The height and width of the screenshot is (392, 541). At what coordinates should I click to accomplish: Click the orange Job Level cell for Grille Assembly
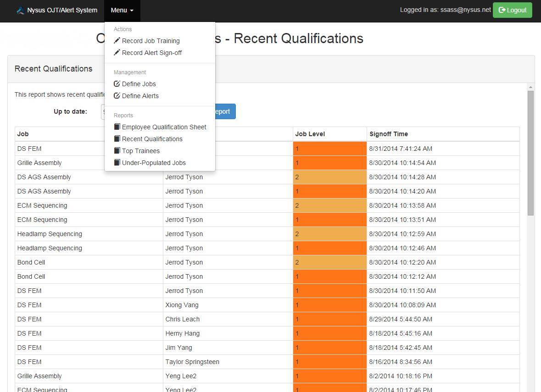tap(329, 163)
